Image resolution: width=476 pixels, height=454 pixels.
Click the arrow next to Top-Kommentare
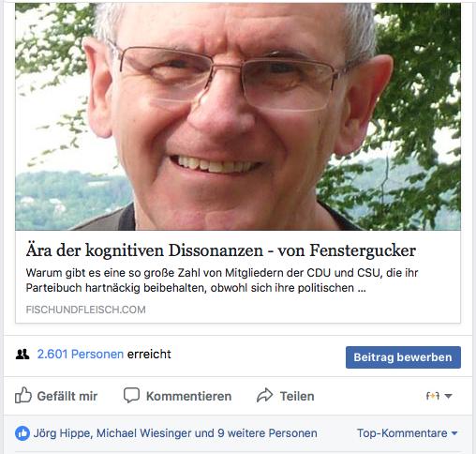point(454,433)
